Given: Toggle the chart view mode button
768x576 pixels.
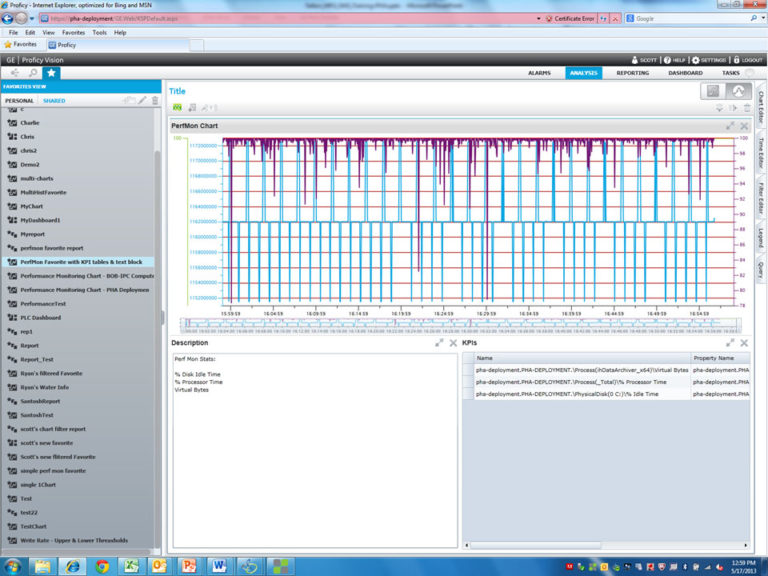Looking at the screenshot, I should [x=739, y=91].
